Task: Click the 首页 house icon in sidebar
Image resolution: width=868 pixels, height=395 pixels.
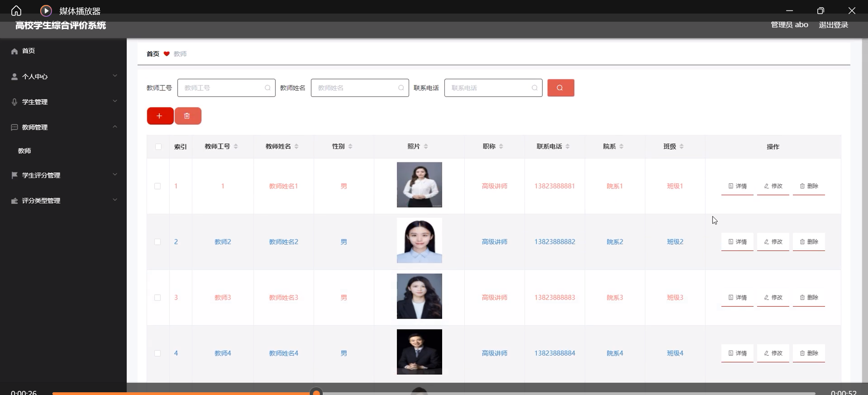Action: (x=14, y=51)
